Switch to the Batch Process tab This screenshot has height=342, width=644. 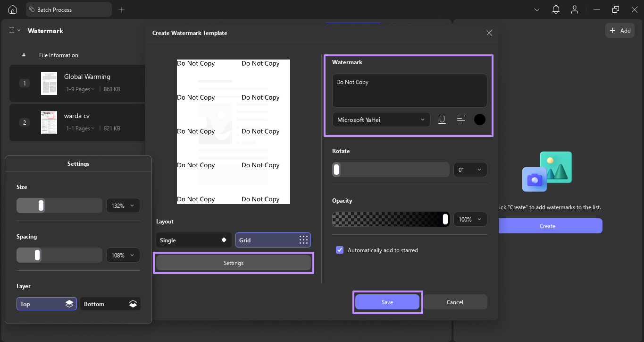point(68,9)
